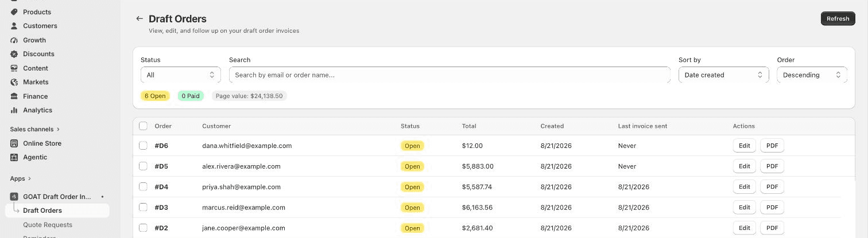Click the Analytics bar chart icon
Screen dimensions: 868x238
pyautogui.click(x=14, y=110)
